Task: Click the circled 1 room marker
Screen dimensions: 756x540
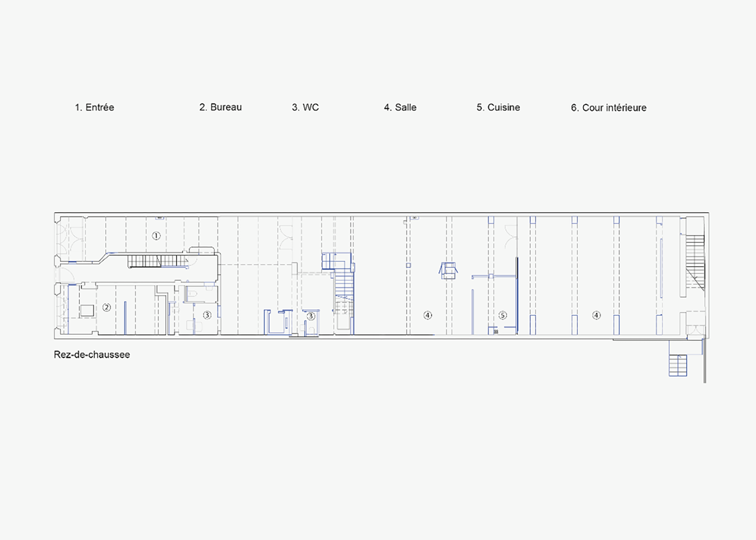Action: [156, 235]
